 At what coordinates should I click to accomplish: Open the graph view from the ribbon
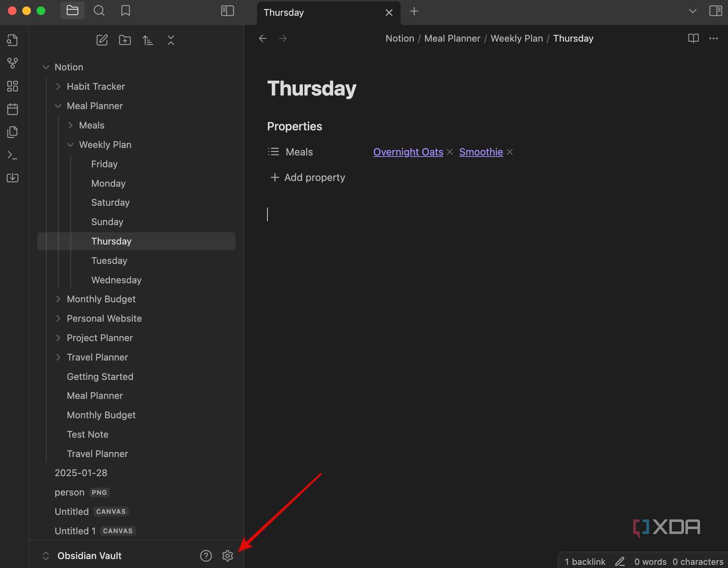coord(12,63)
